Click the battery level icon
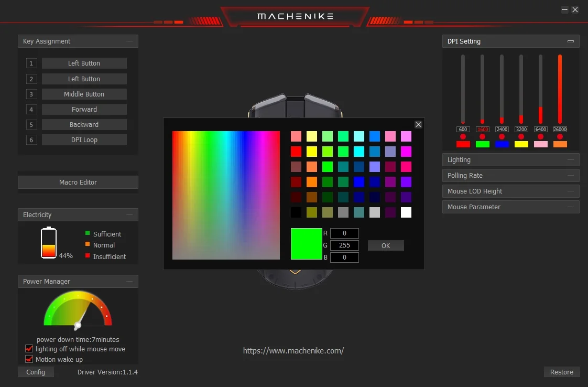This screenshot has height=387, width=588. 49,243
